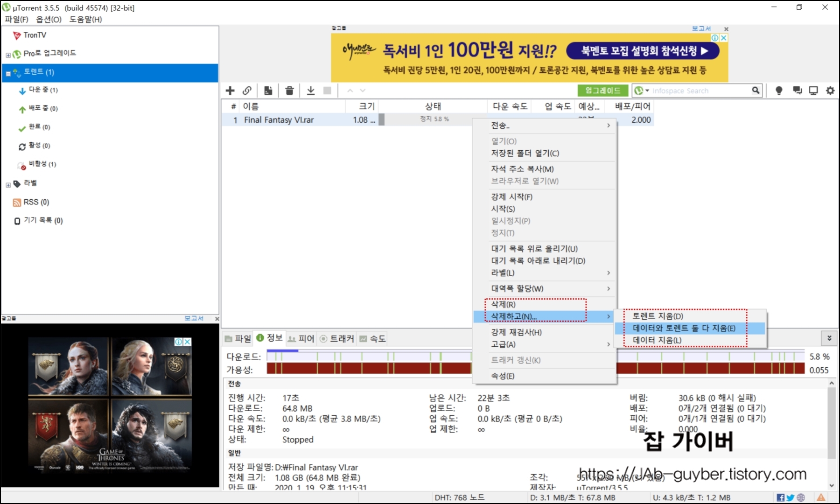Collapse detail pane with double chevron
Image resolution: width=840 pixels, height=504 pixels.
[829, 338]
